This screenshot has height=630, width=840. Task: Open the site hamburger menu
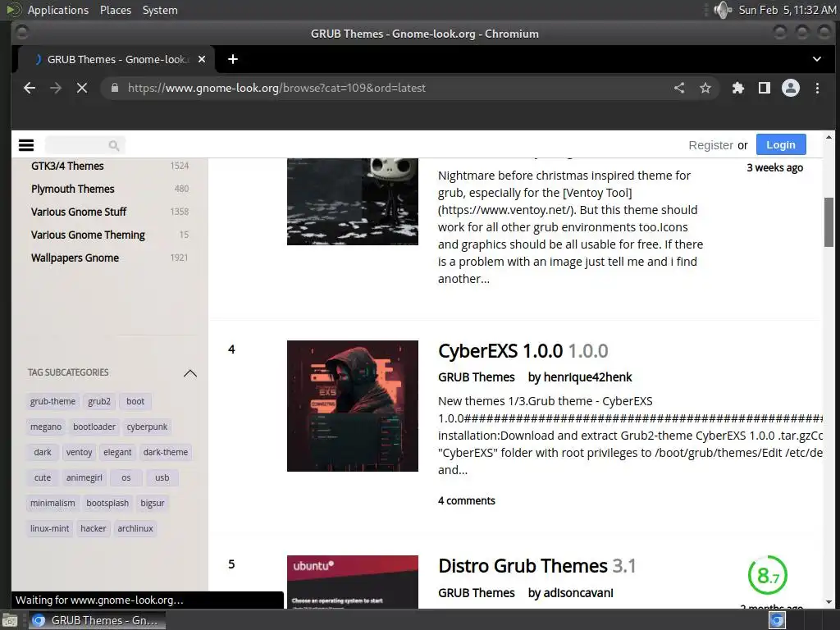pyautogui.click(x=26, y=145)
